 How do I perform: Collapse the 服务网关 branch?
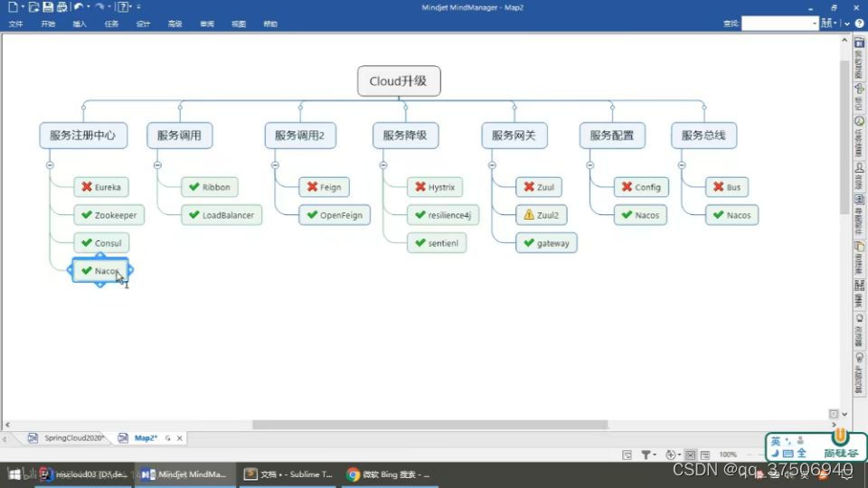492,164
